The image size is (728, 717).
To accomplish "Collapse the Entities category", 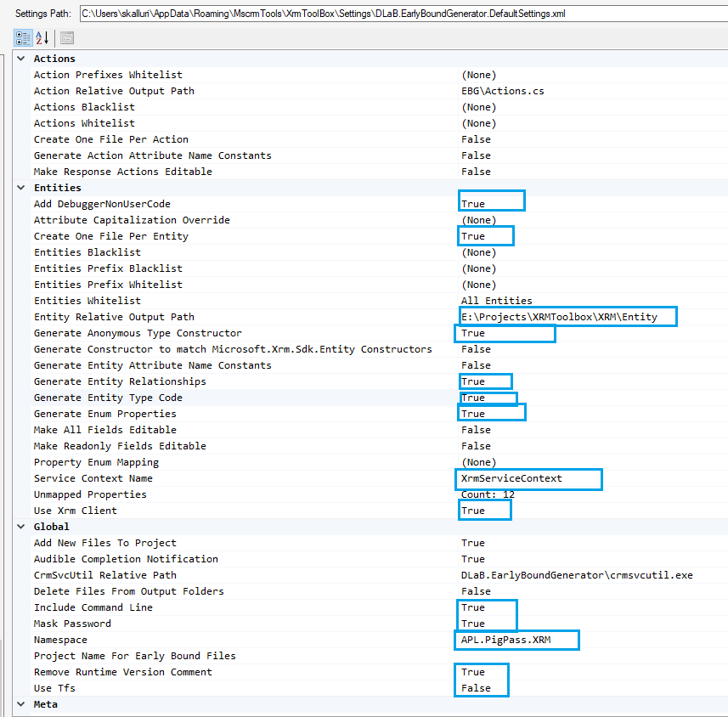I will tap(20, 187).
